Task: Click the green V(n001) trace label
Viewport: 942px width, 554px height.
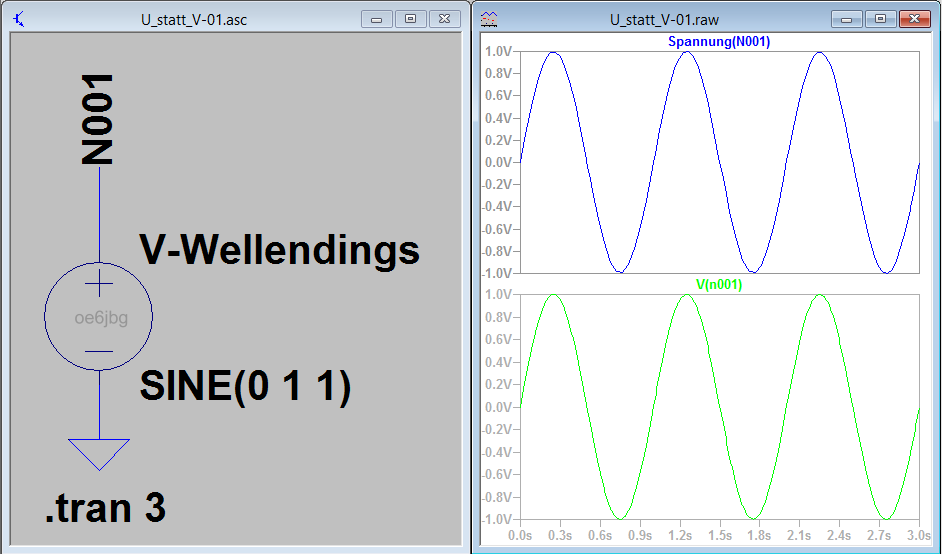Action: click(719, 284)
